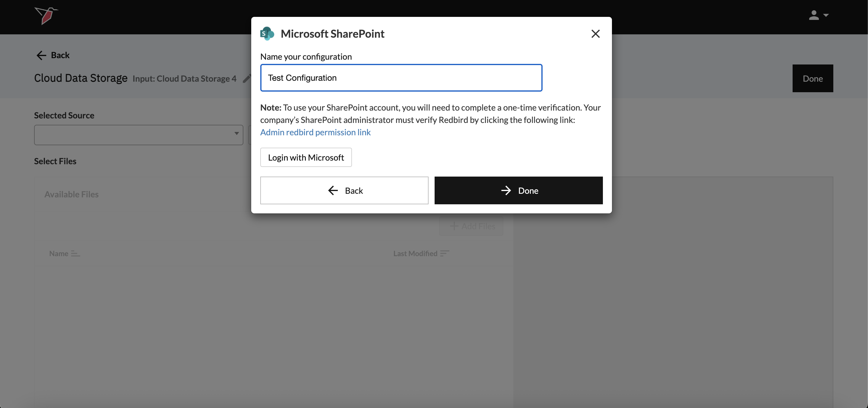868x408 pixels.
Task: Click the SharePoint logo icon in dialog
Action: coord(267,34)
